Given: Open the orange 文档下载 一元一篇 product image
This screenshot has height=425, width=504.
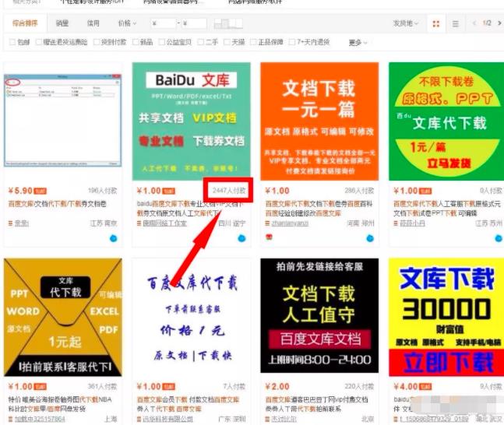Looking at the screenshot, I should [x=319, y=121].
